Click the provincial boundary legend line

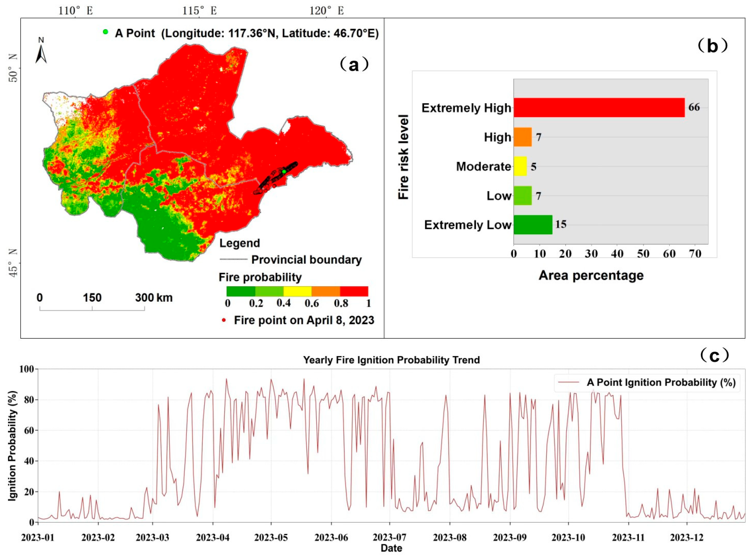[233, 259]
